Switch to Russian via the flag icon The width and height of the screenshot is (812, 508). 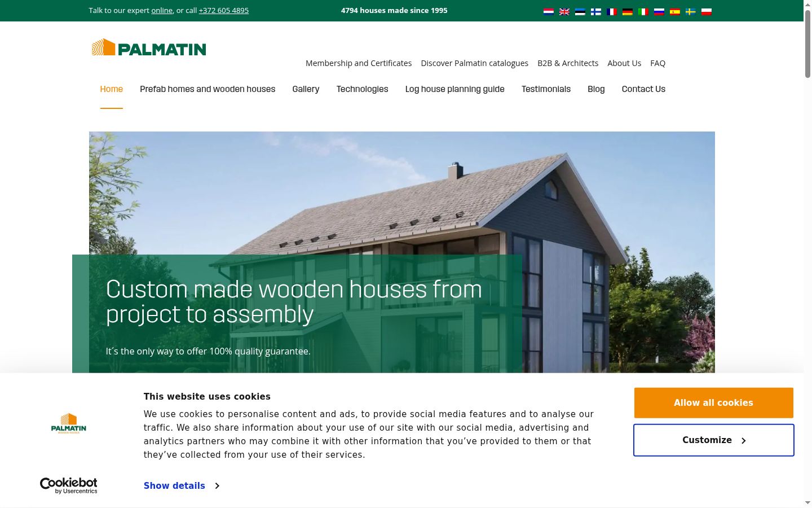[659, 11]
